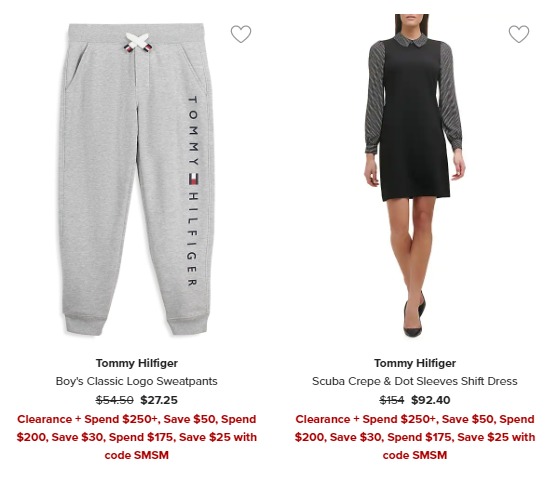This screenshot has height=481, width=556.
Task: Click Tommy Hilfiger brand above sweatpants title
Action: pyautogui.click(x=137, y=363)
